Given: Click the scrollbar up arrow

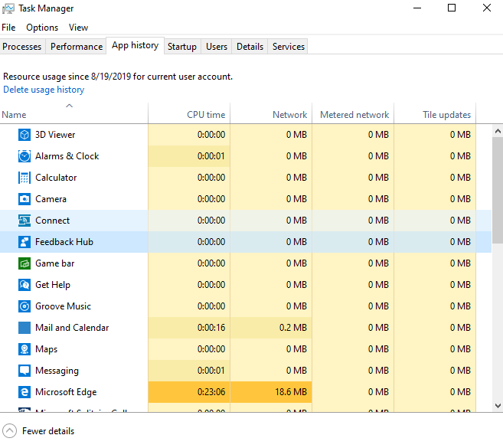Looking at the screenshot, I should point(498,131).
